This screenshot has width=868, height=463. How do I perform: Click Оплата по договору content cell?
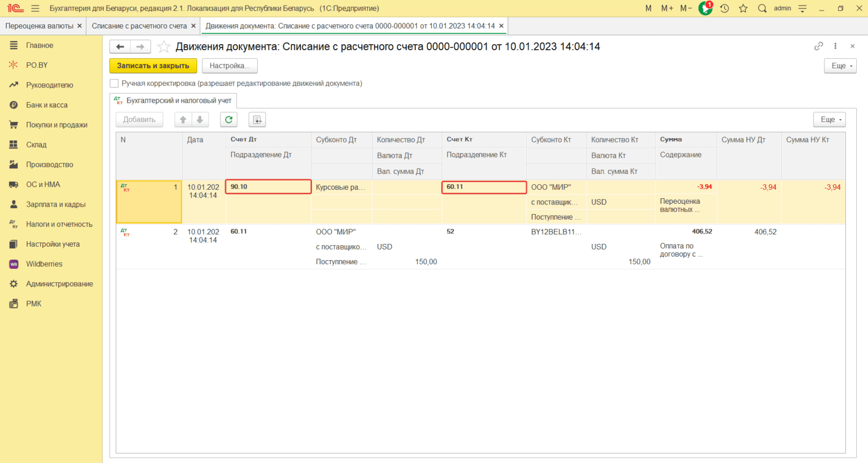pyautogui.click(x=685, y=250)
